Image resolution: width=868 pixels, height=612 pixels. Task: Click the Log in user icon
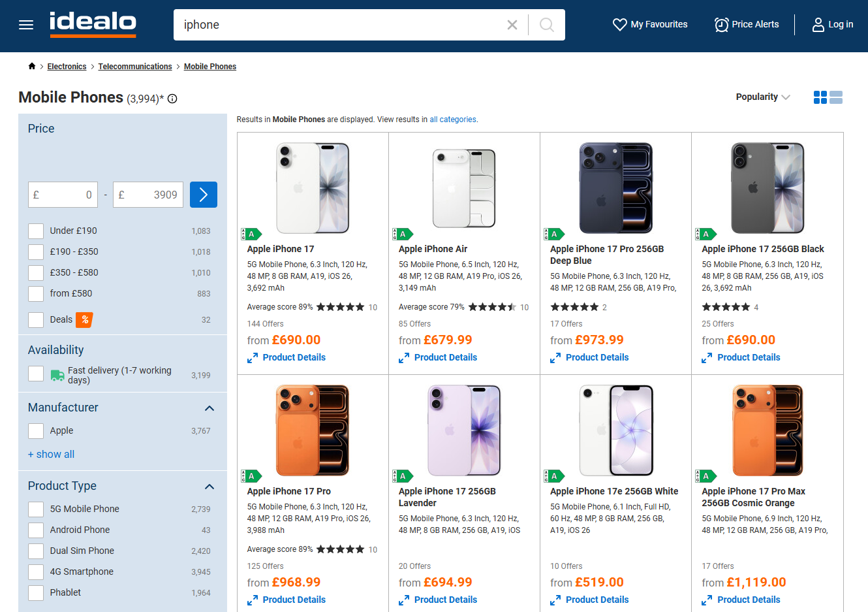pos(818,25)
